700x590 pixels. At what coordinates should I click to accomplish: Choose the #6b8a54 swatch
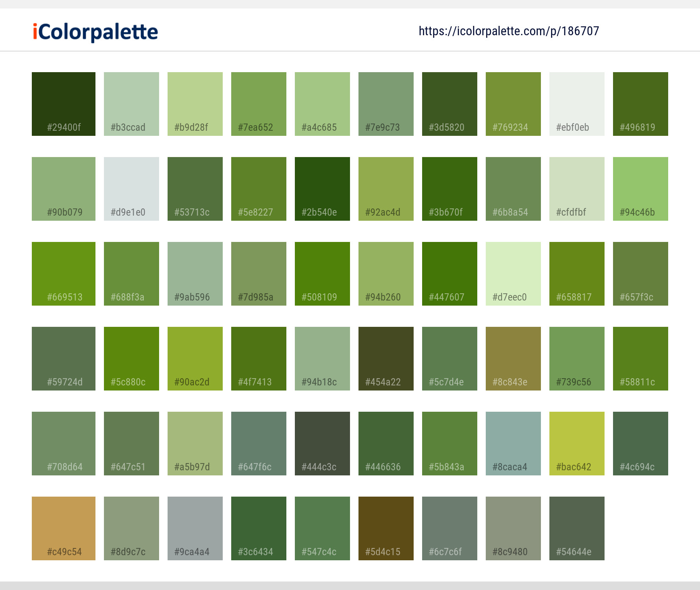click(513, 189)
